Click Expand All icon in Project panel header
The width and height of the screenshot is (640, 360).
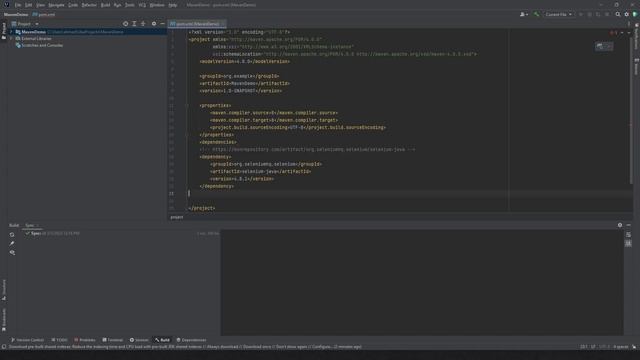134,24
